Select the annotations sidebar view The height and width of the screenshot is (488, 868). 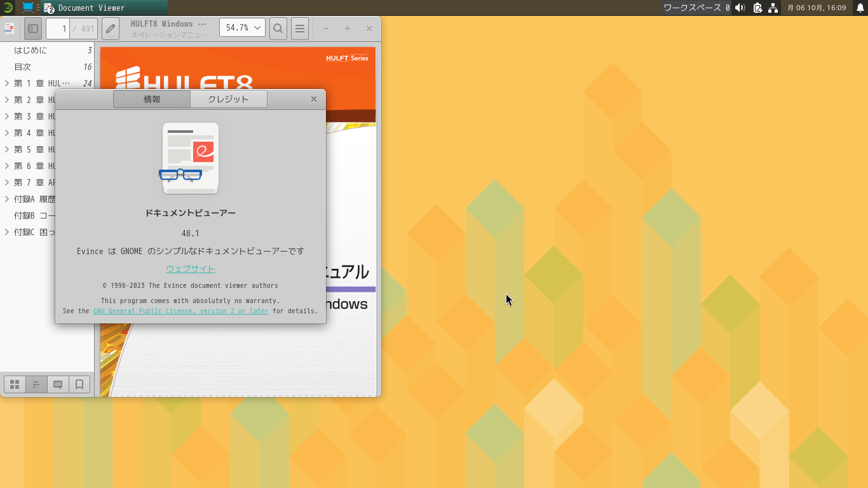click(x=57, y=384)
